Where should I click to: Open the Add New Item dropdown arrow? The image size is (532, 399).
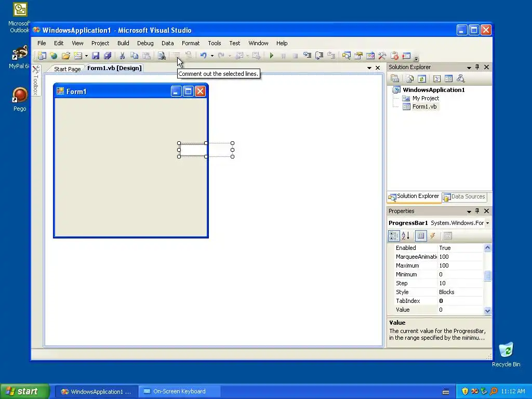86,56
